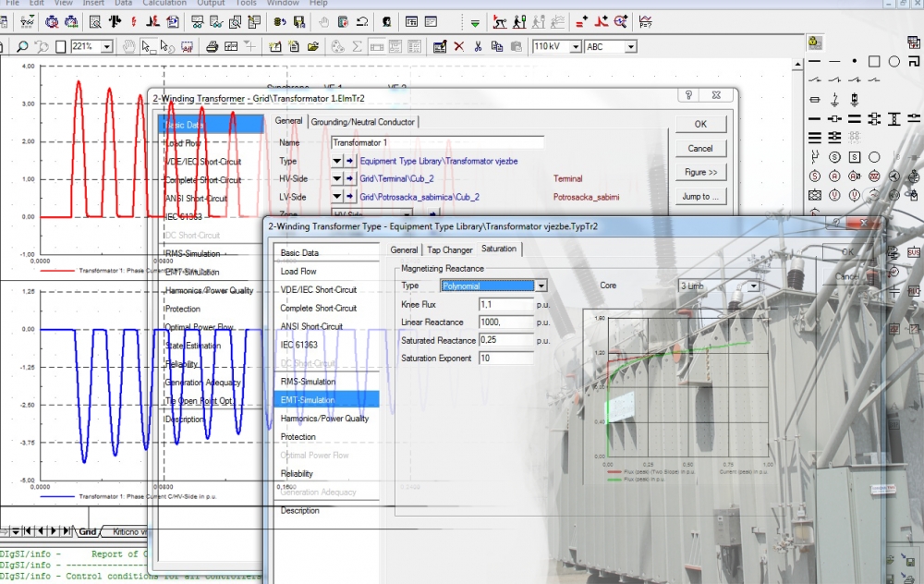Select the square symbol in drawing palette
The width and height of the screenshot is (924, 584).
pos(874,61)
